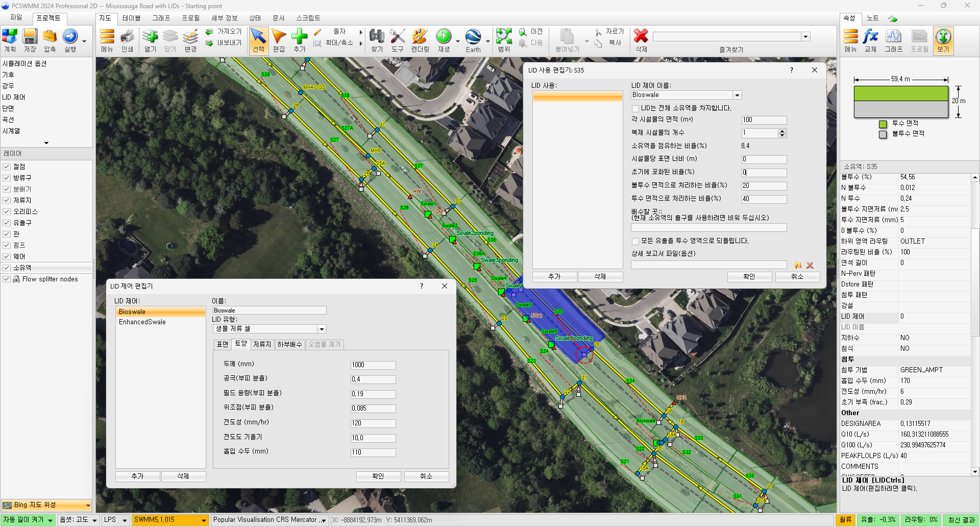Toggle the 소유역 layer checkbox
Viewport: 980px width, 527px height.
coord(7,268)
